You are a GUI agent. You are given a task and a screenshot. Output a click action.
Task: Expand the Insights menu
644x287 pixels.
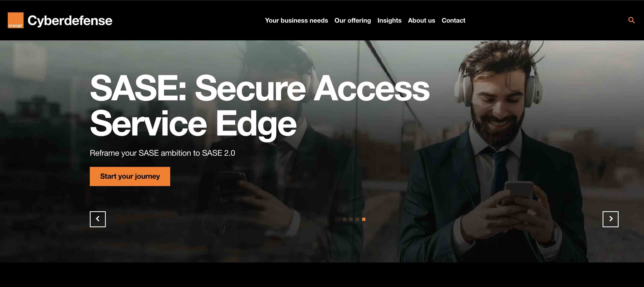[x=389, y=20]
